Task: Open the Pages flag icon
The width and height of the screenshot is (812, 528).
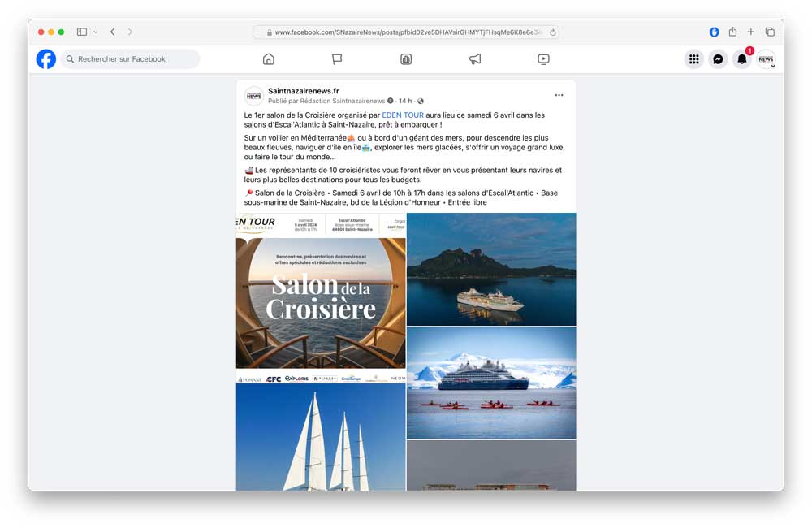Action: point(337,59)
